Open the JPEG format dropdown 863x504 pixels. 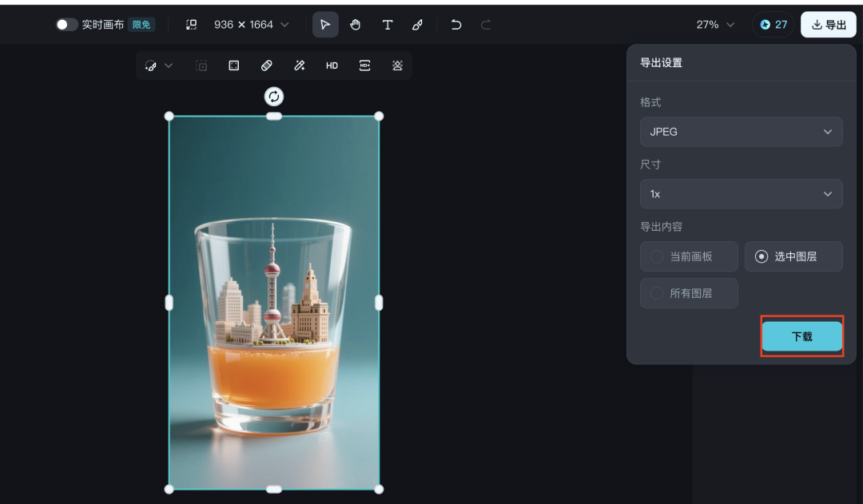(741, 132)
